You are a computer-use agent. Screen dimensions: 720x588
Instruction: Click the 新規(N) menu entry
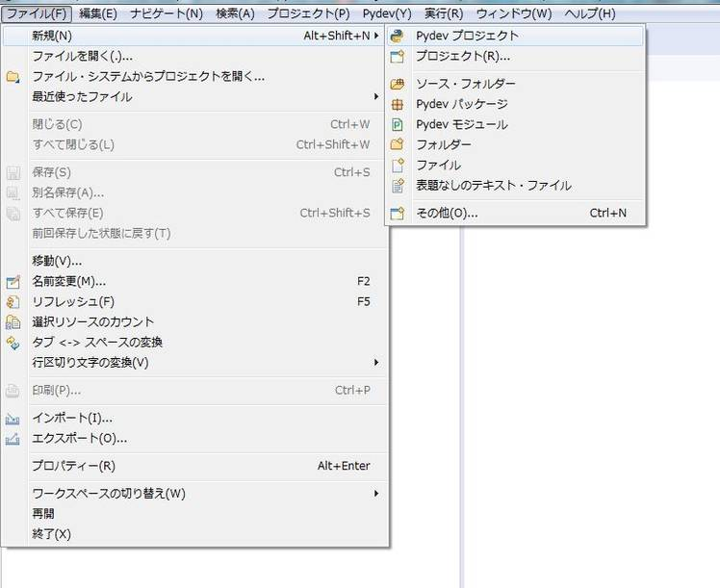pos(194,36)
